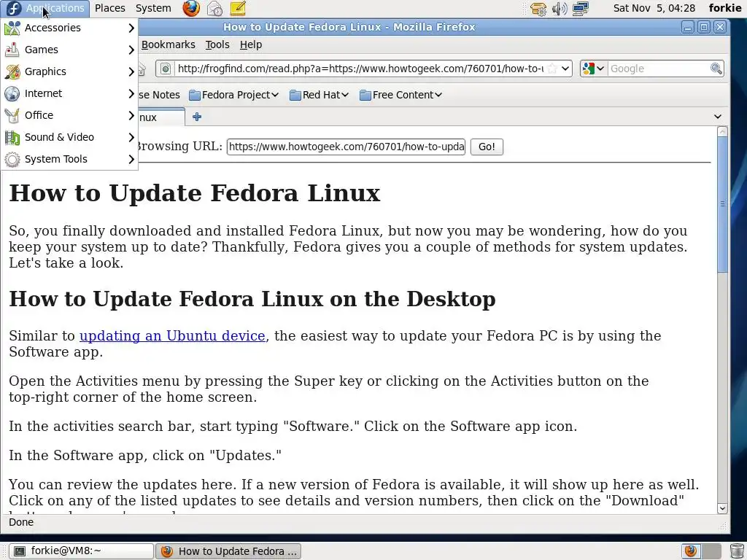Click the Free Content folder icon

coord(365,96)
